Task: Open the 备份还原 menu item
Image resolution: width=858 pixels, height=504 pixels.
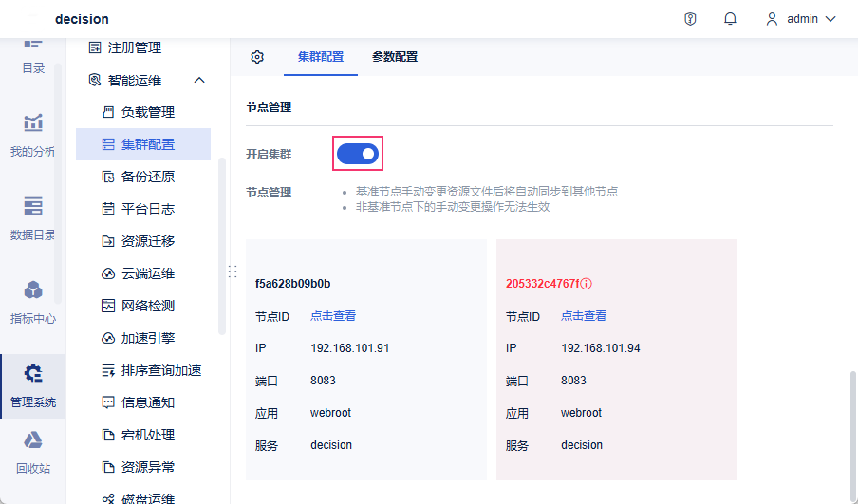Action: (x=147, y=177)
